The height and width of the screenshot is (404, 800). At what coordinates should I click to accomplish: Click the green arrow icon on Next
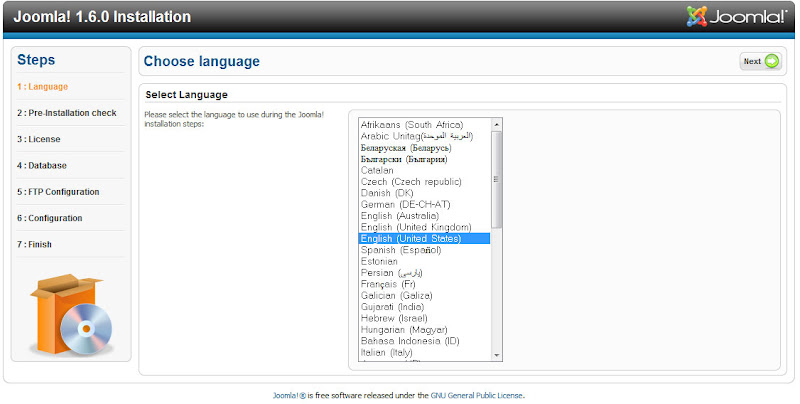point(771,61)
